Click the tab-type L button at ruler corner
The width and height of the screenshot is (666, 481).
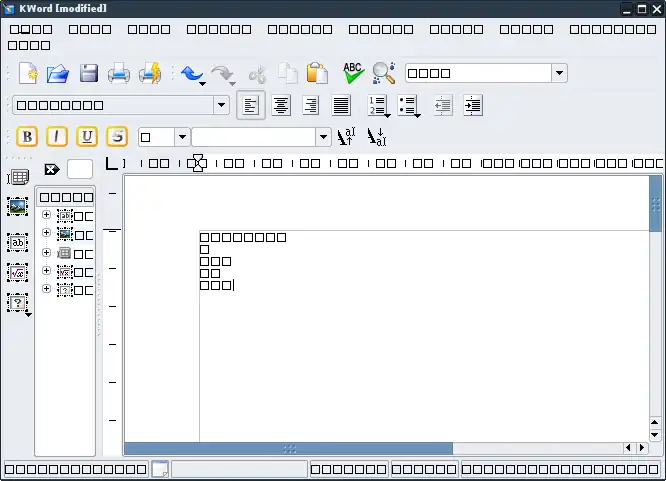[x=112, y=163]
